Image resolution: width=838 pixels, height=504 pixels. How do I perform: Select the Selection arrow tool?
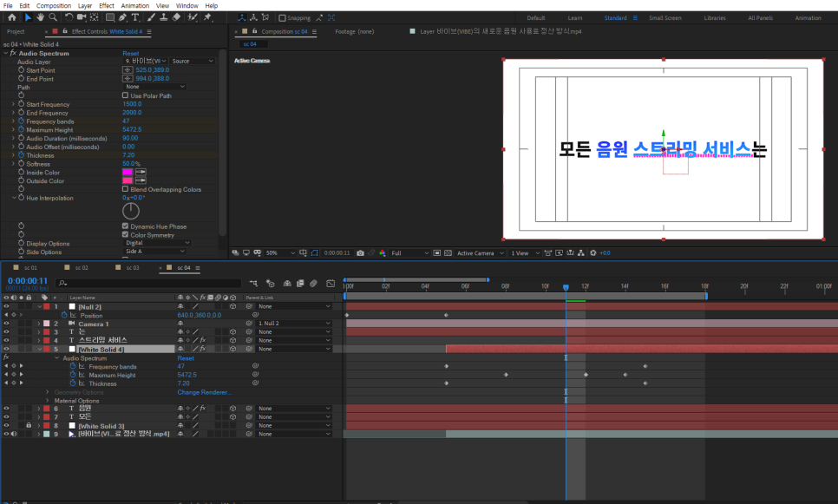28,17
